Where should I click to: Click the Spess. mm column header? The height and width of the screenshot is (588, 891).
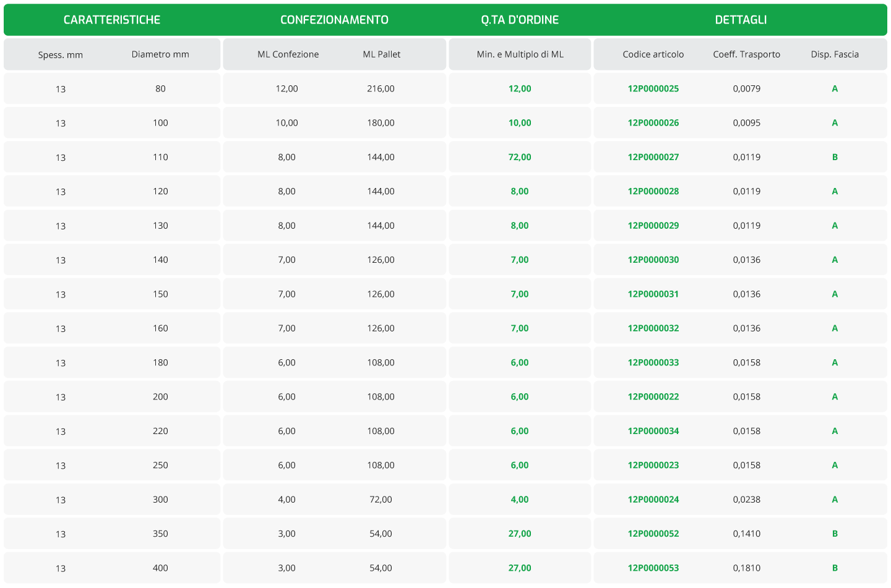point(61,54)
